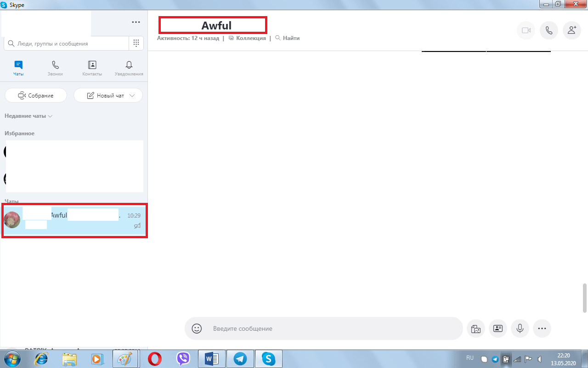Switch to the Контакты tab
Image resolution: width=588 pixels, height=368 pixels.
(x=92, y=68)
